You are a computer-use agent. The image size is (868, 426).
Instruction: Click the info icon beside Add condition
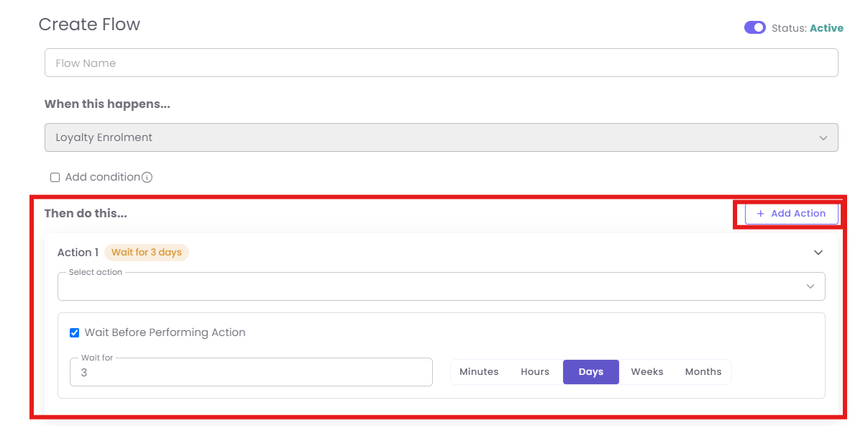tap(147, 177)
